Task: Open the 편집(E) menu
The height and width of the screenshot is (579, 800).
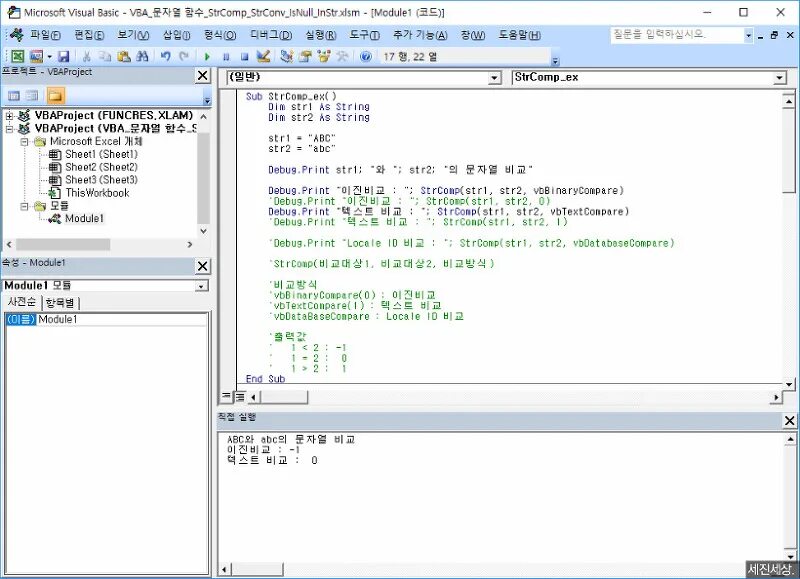Action: click(x=89, y=35)
